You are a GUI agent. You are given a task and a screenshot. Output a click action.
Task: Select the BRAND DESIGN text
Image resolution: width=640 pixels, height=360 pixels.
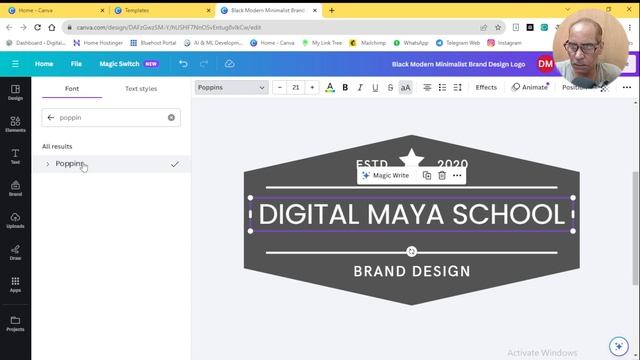(x=412, y=271)
